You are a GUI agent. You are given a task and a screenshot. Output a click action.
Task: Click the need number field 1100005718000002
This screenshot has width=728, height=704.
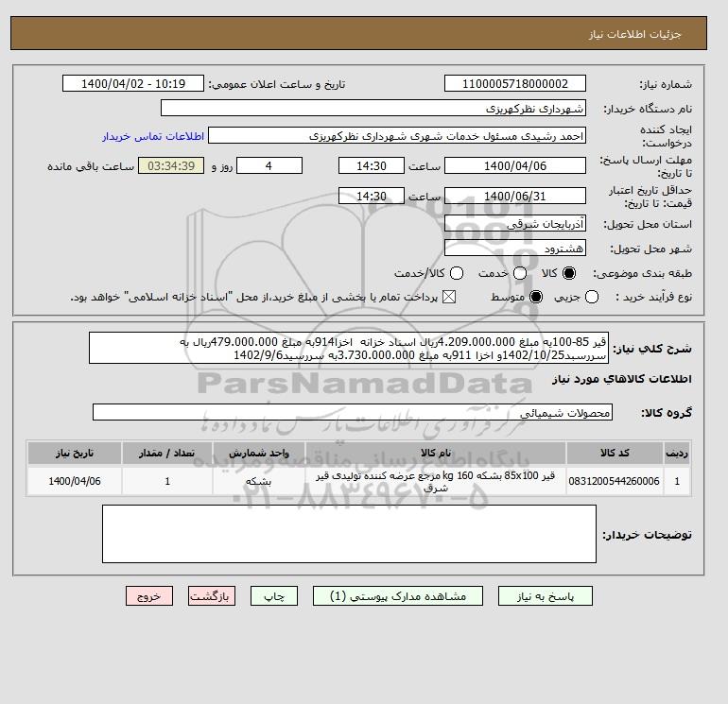pyautogui.click(x=515, y=83)
